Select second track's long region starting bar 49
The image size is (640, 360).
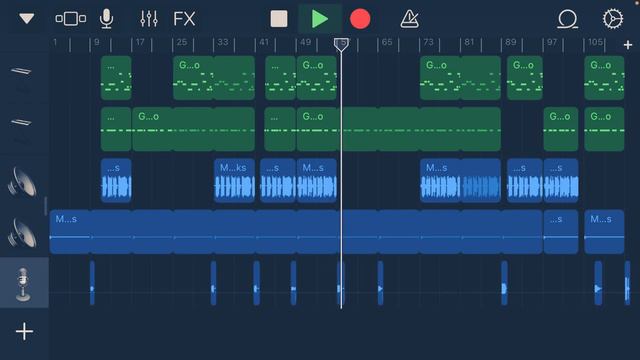tap(399, 129)
